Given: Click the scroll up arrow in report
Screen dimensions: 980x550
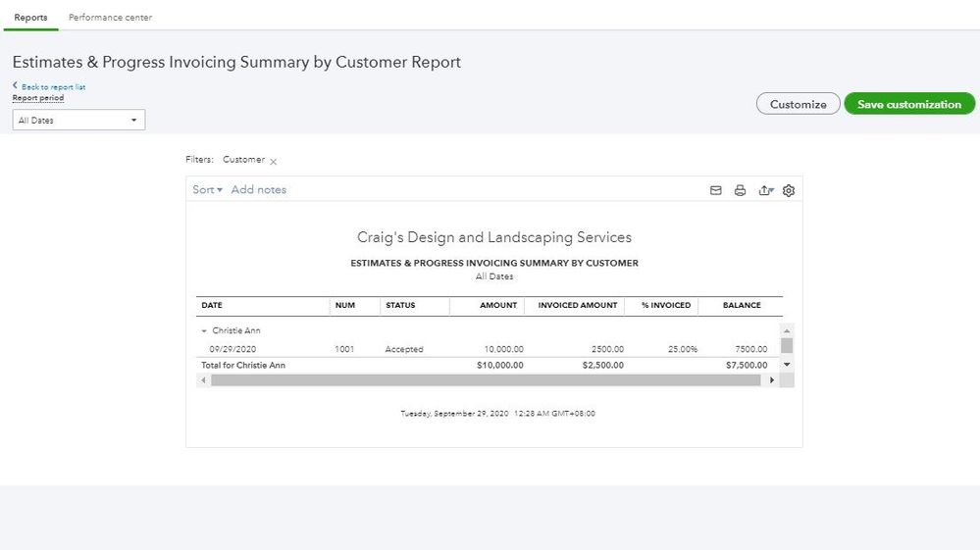Looking at the screenshot, I should pyautogui.click(x=787, y=330).
